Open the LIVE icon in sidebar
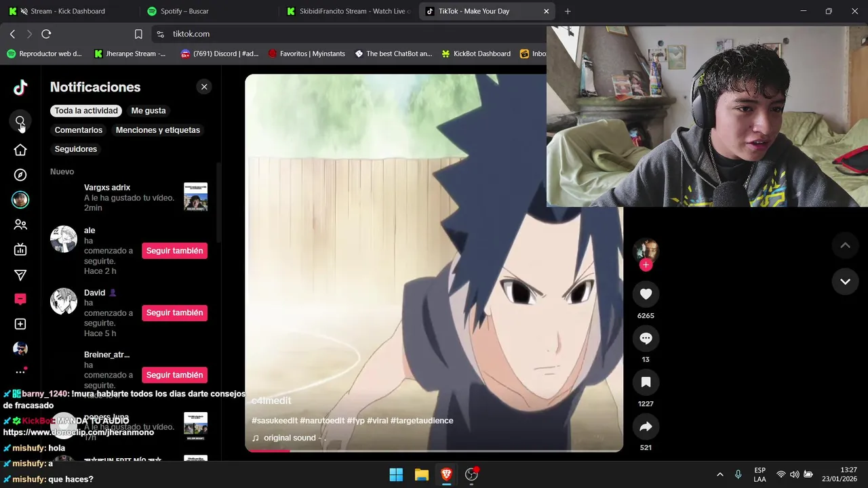Viewport: 868px width, 488px height. (x=20, y=249)
